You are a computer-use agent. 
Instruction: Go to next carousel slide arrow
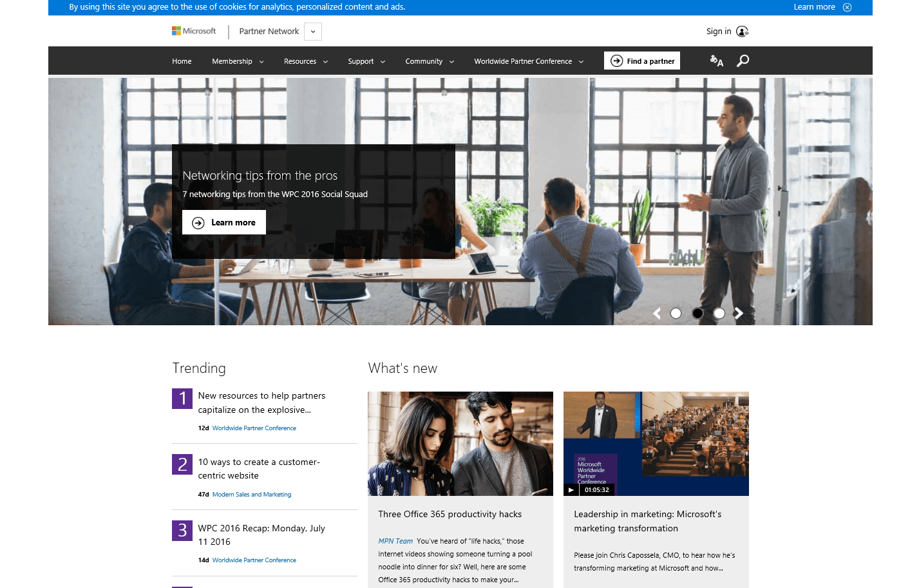coord(739,313)
